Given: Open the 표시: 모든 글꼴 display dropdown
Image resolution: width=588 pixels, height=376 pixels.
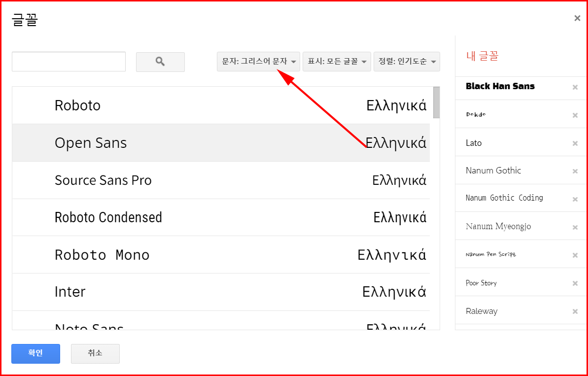Looking at the screenshot, I should click(x=337, y=62).
